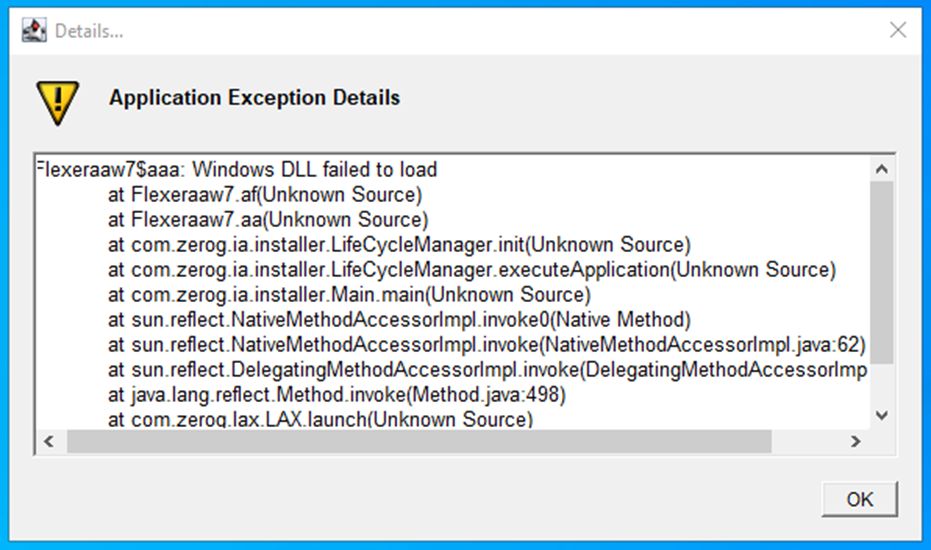Image resolution: width=931 pixels, height=550 pixels.
Task: Click the OK button
Action: [859, 499]
